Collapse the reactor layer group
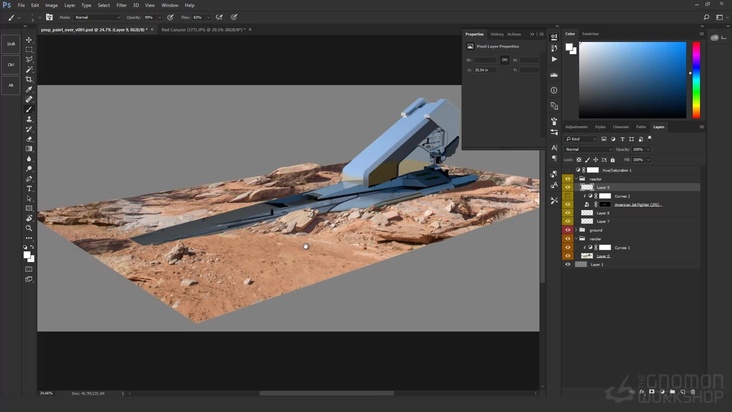Image resolution: width=732 pixels, height=412 pixels. (x=577, y=179)
